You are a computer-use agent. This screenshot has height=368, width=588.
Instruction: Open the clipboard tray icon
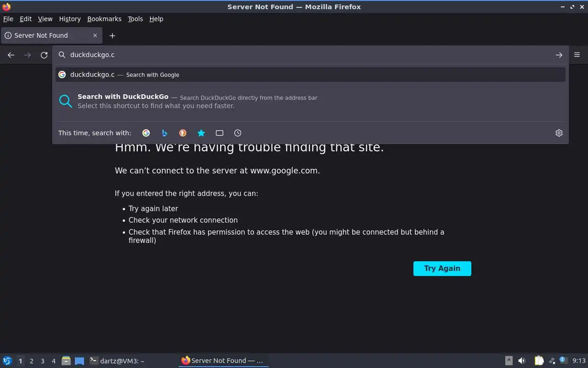pos(539,361)
